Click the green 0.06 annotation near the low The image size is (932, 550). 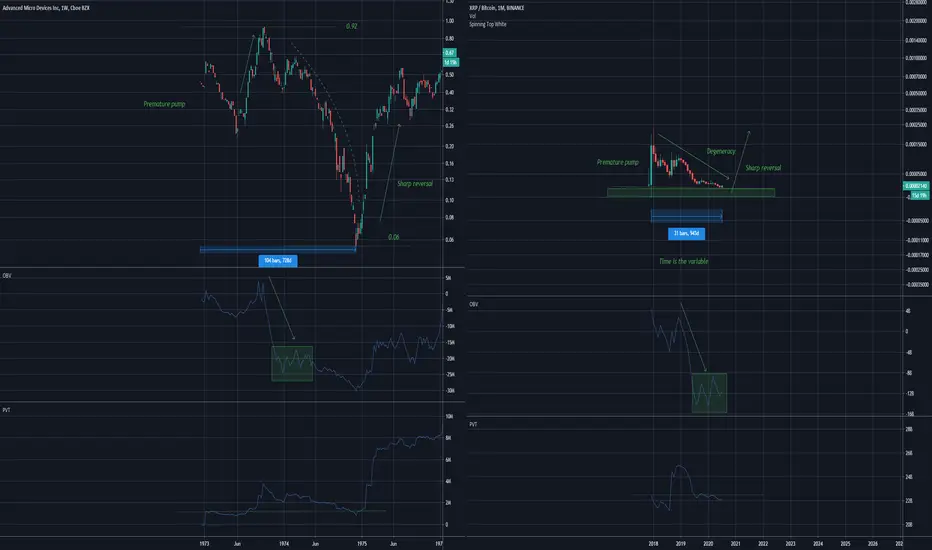coord(393,237)
